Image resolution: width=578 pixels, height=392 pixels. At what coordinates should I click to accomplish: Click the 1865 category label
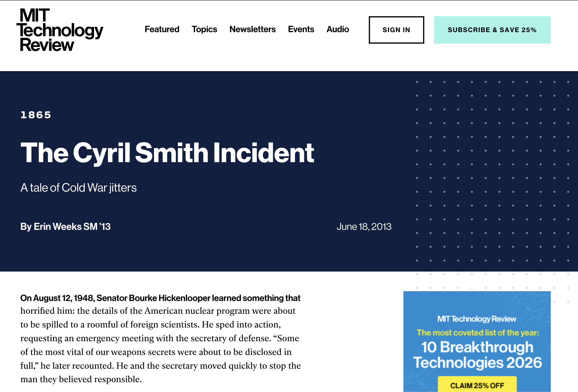pos(36,115)
